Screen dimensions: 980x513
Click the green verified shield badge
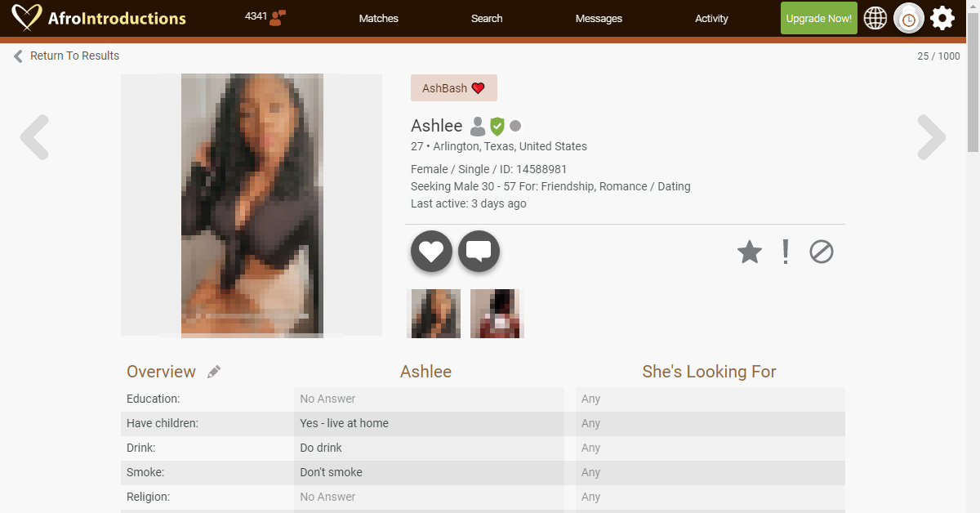497,126
